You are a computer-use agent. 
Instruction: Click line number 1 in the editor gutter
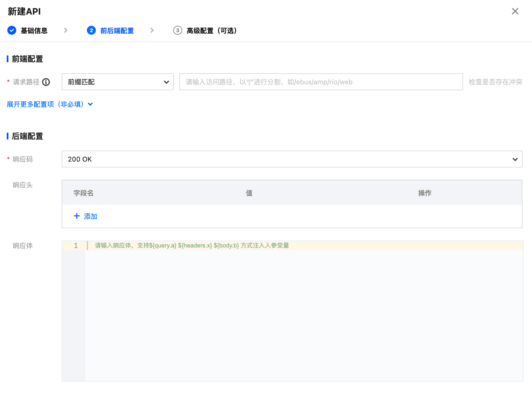76,246
